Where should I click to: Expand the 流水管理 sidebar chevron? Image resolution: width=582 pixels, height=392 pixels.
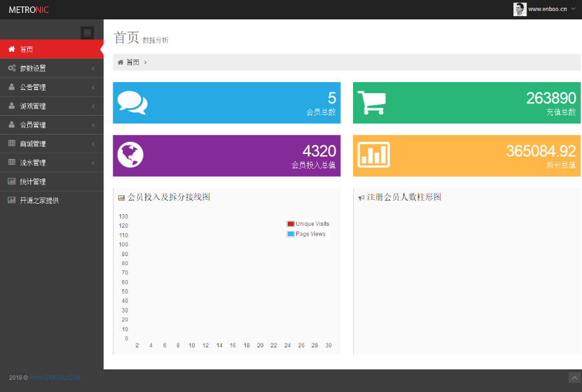93,163
